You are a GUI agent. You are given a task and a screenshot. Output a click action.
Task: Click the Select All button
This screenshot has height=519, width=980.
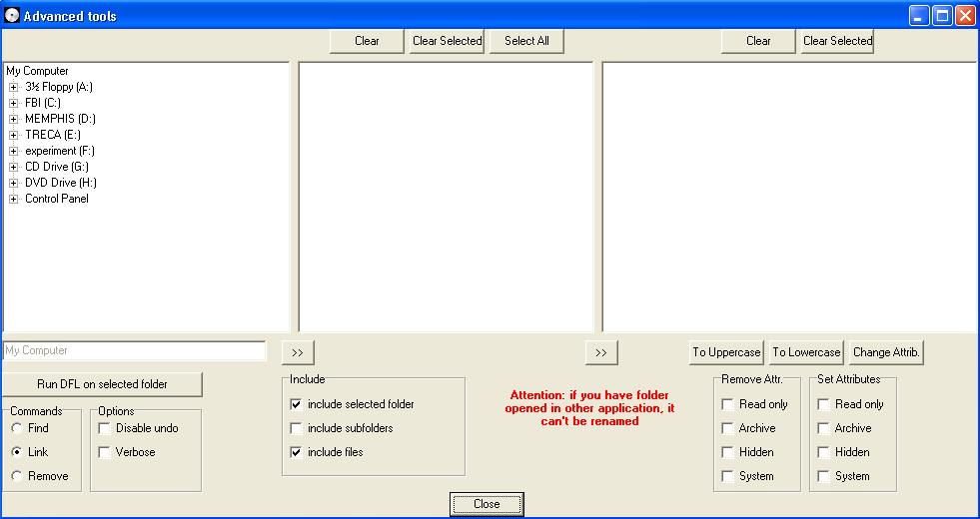(x=526, y=41)
